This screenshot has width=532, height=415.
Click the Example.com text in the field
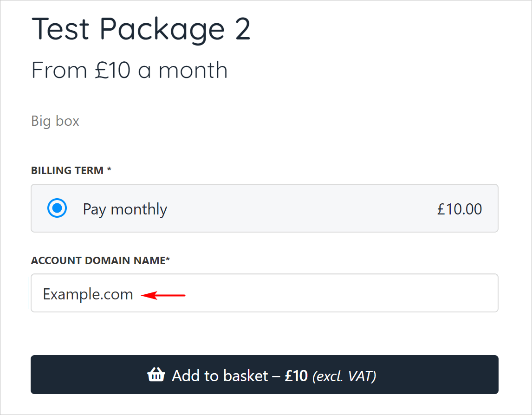click(88, 294)
